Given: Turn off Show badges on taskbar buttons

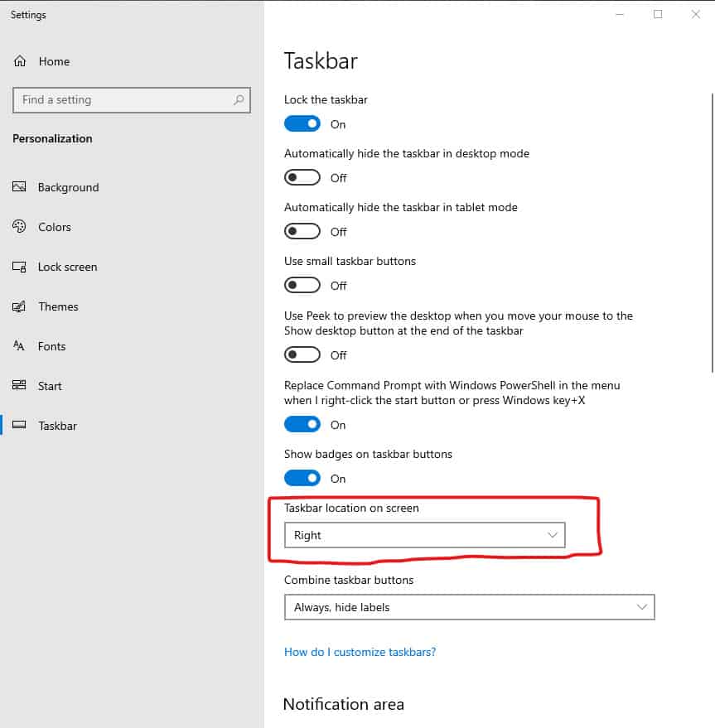Looking at the screenshot, I should tap(302, 478).
